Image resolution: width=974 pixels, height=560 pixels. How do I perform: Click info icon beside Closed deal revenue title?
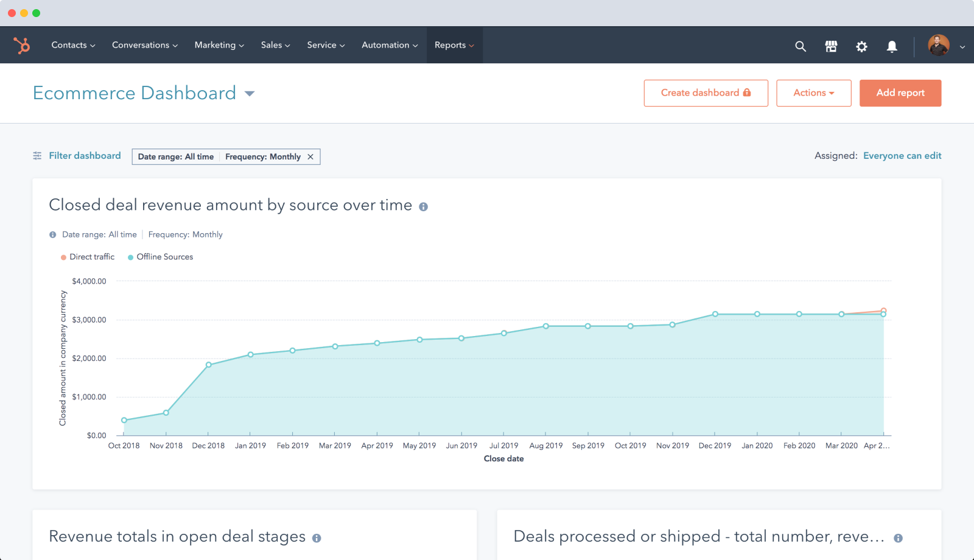(423, 207)
